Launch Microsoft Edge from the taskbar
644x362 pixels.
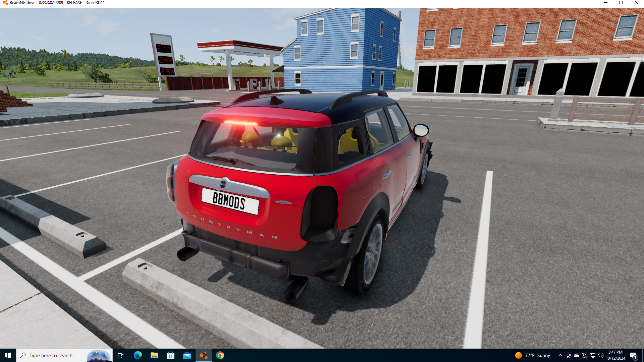(138, 355)
